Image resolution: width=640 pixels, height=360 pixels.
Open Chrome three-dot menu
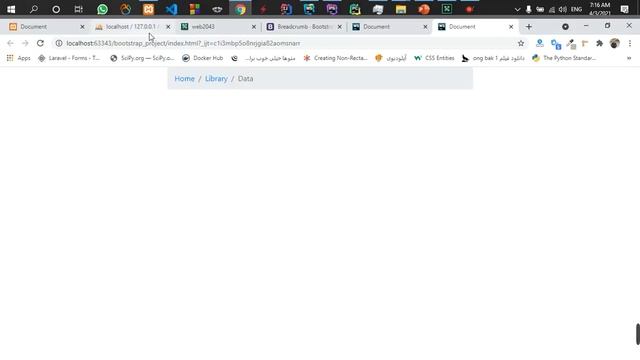click(630, 43)
